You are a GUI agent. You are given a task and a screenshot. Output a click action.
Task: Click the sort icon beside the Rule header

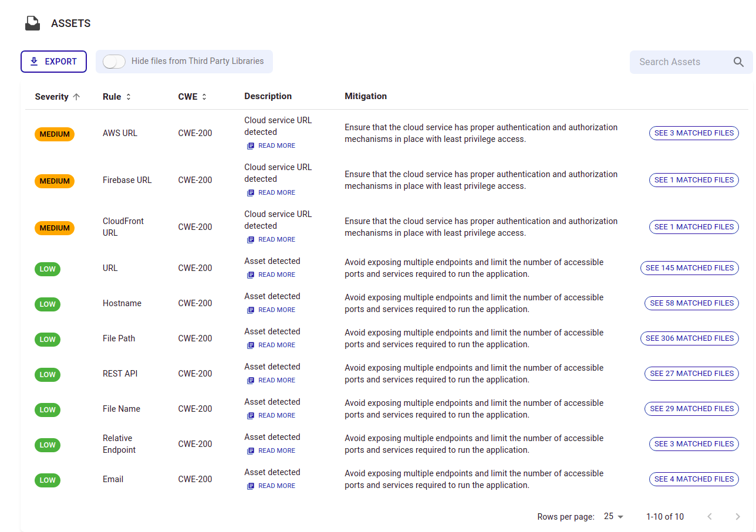tap(129, 97)
